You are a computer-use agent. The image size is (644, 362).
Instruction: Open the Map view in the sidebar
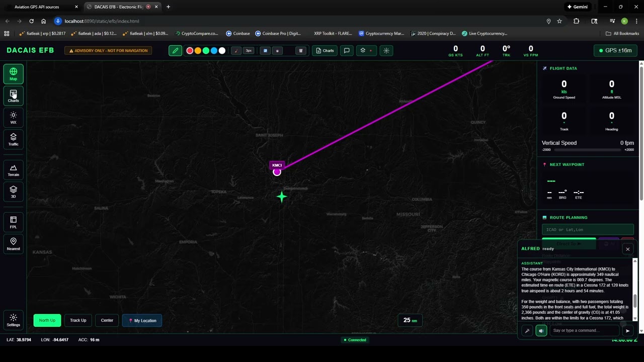pyautogui.click(x=13, y=74)
